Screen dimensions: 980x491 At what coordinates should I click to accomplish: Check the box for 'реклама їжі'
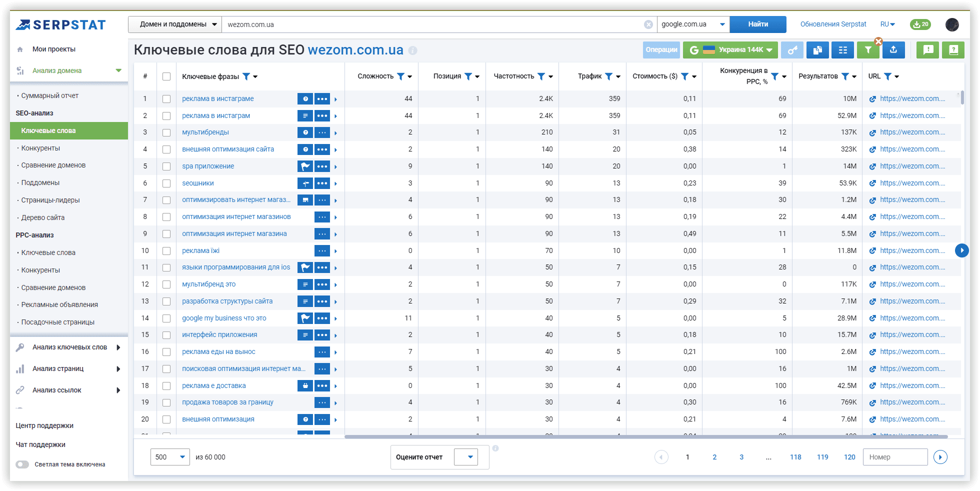coord(166,251)
